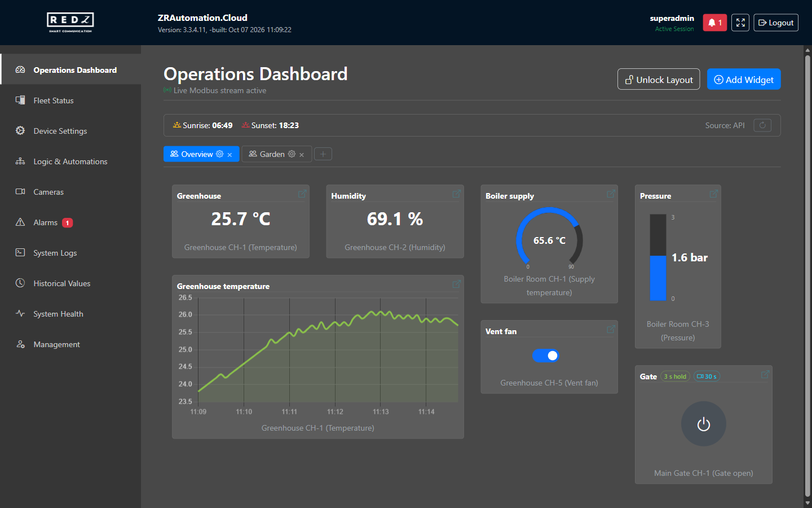Refresh sunrise and sunset data

tap(762, 125)
